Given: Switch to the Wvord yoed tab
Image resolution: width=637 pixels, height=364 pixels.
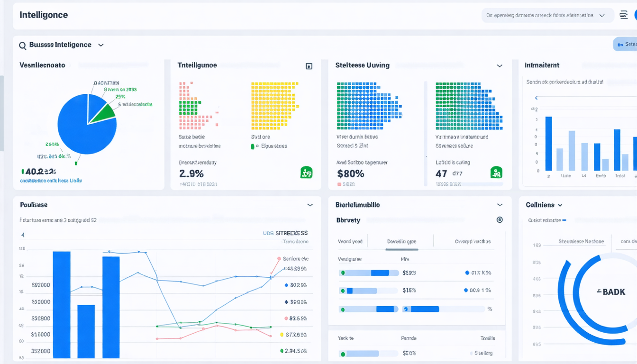Looking at the screenshot, I should click(x=350, y=241).
